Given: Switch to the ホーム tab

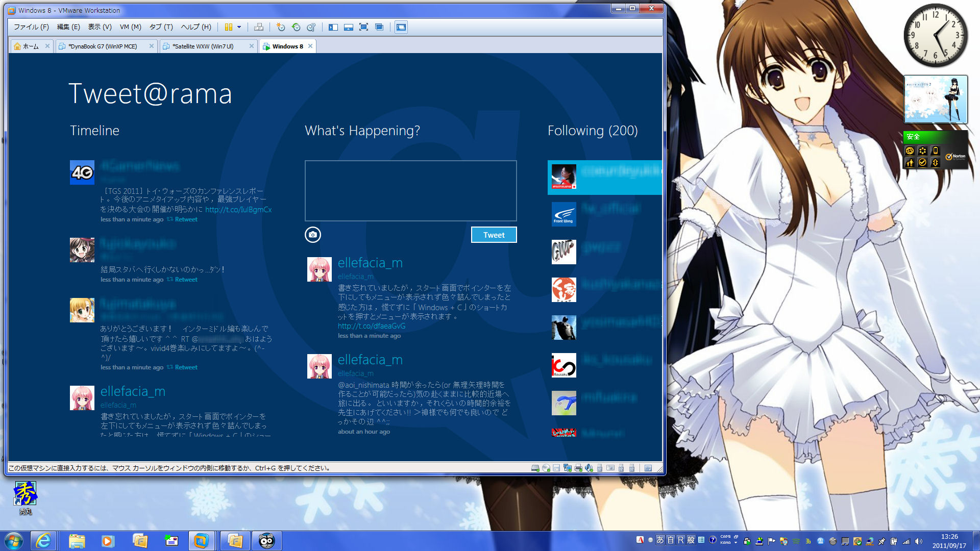Looking at the screenshot, I should point(31,46).
